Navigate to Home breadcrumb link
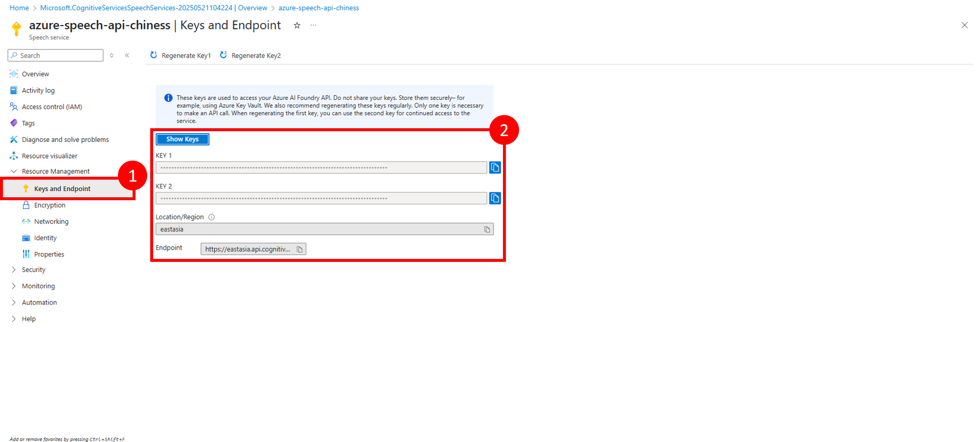 coord(19,8)
